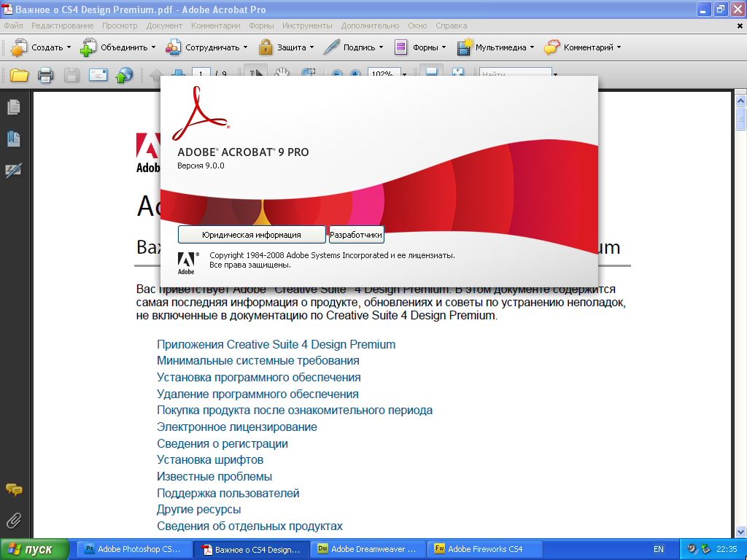The image size is (747, 560).
Task: Open the Pages panel in left sidebar
Action: pos(14,107)
